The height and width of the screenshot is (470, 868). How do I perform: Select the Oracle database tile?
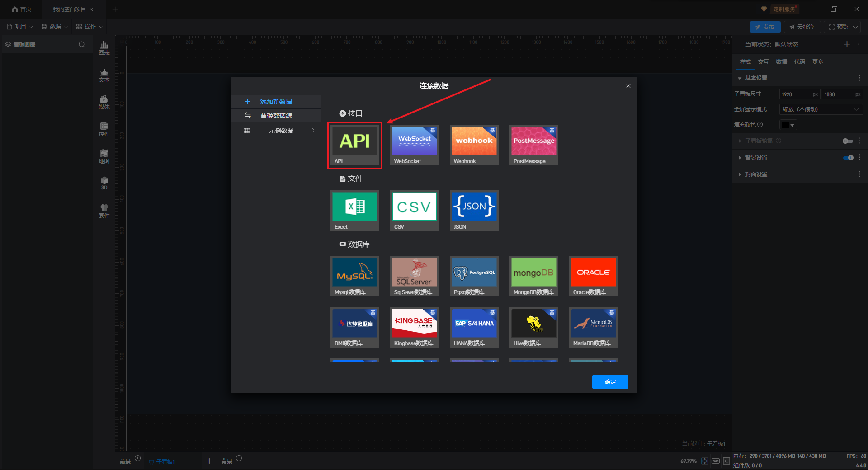coord(594,276)
